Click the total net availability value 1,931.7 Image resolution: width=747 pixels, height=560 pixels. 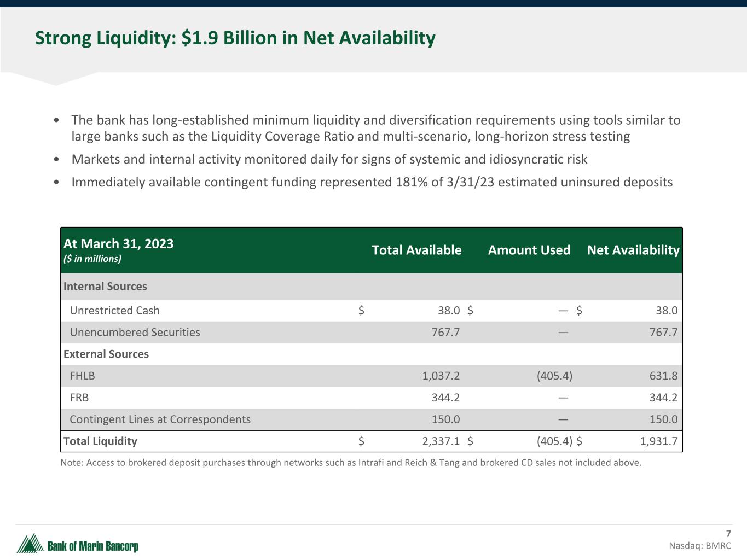658,441
